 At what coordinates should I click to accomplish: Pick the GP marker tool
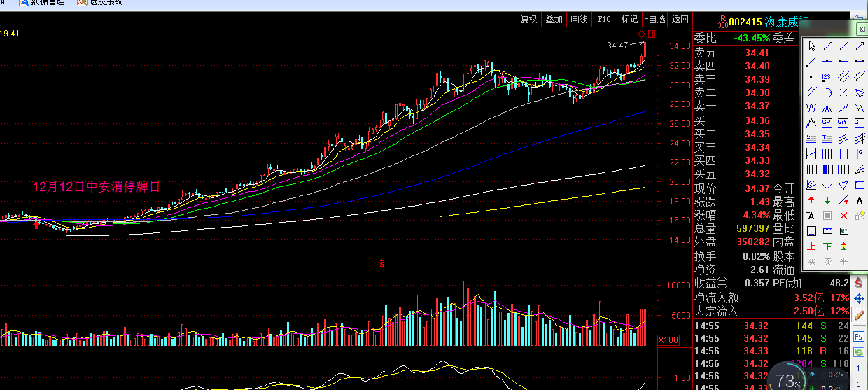pos(827,122)
